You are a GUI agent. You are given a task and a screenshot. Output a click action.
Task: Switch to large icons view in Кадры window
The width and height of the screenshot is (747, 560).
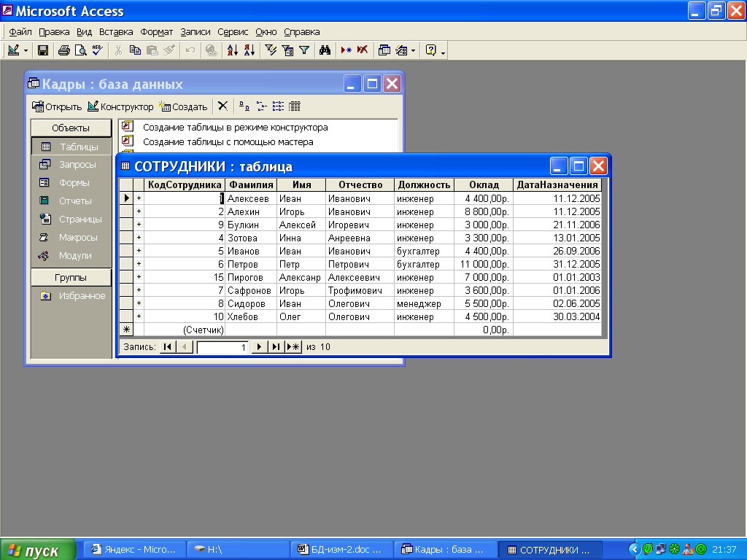[x=244, y=106]
